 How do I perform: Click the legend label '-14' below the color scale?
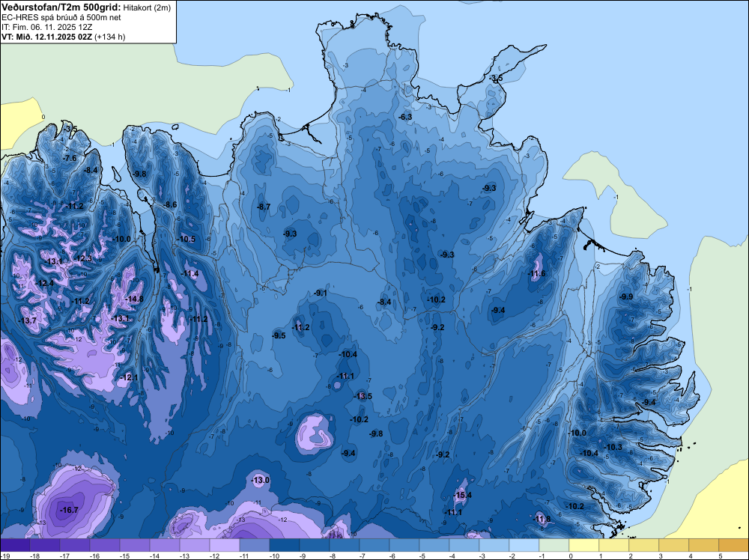pos(154,556)
